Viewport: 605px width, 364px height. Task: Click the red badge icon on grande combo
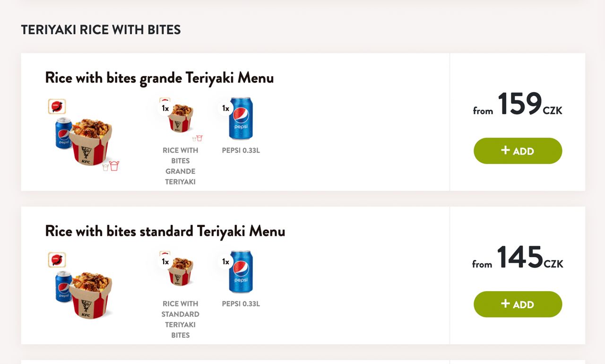(57, 106)
